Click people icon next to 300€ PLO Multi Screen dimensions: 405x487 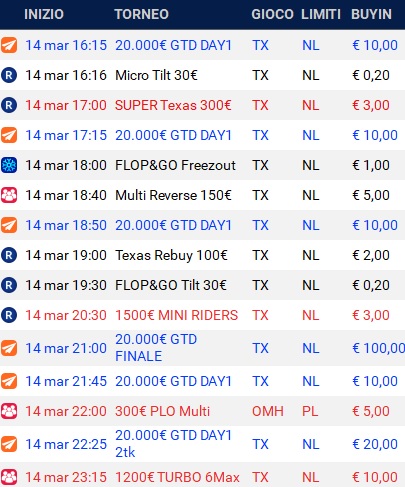click(9, 411)
